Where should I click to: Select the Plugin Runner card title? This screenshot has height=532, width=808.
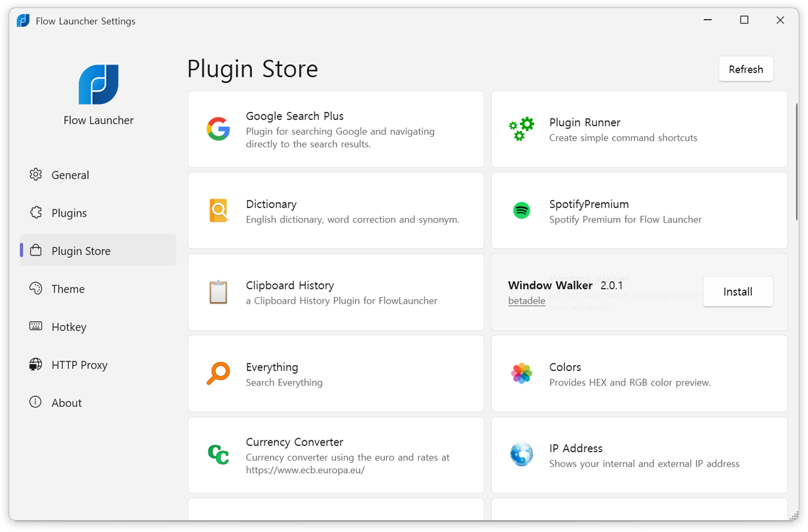tap(585, 122)
